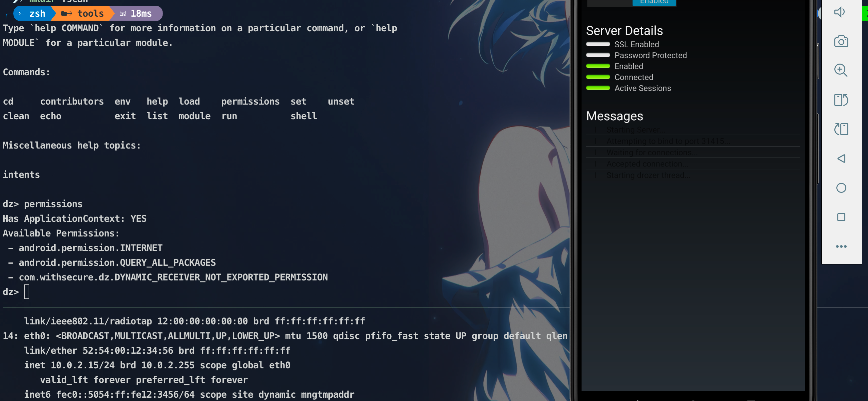The image size is (868, 401).
Task: Take a screenshot with the emulator camera icon
Action: pos(841,41)
